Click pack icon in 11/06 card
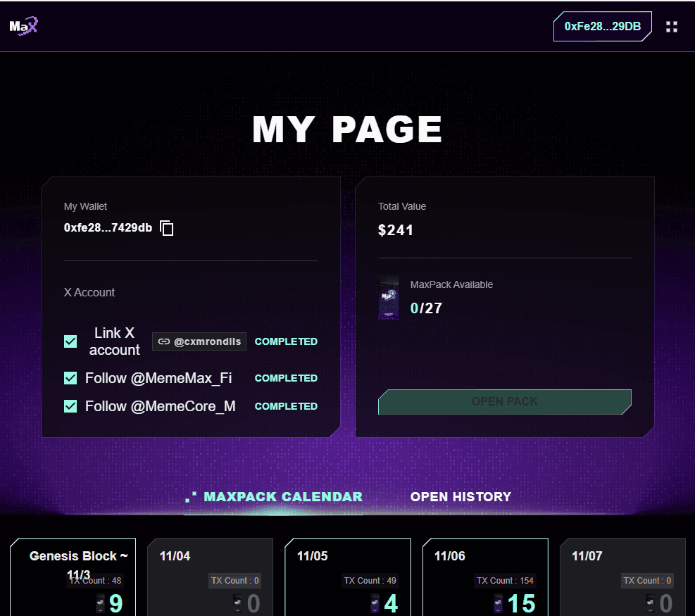695x616 pixels. point(499,603)
